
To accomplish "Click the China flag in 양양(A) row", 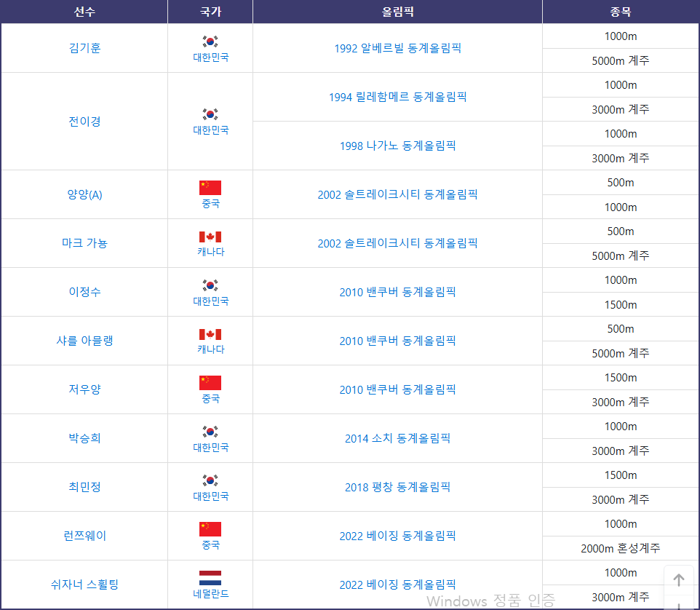I will [x=210, y=188].
